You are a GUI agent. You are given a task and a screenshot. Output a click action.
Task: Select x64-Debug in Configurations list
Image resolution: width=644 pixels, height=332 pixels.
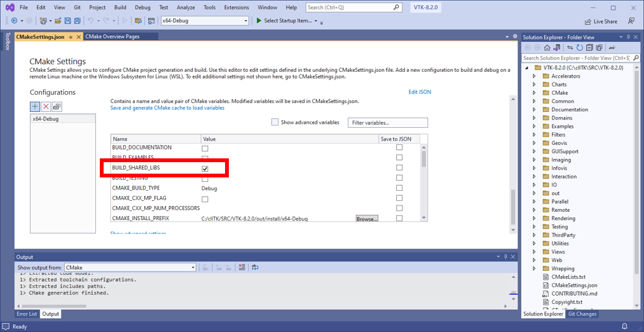point(63,119)
